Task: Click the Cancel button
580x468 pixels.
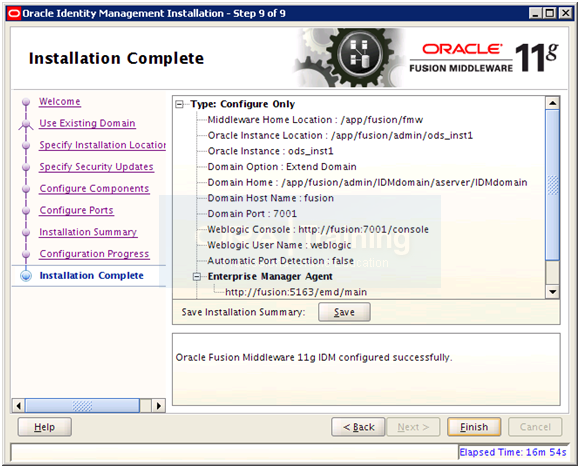Action: pos(535,427)
